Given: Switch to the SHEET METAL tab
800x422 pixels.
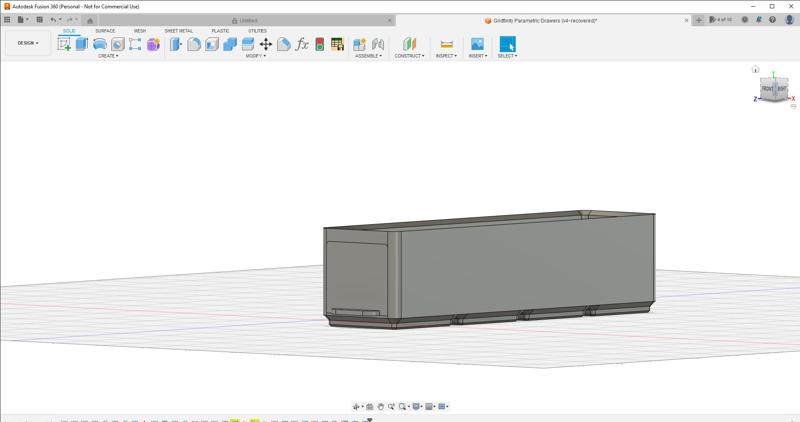Looking at the screenshot, I should point(179,31).
